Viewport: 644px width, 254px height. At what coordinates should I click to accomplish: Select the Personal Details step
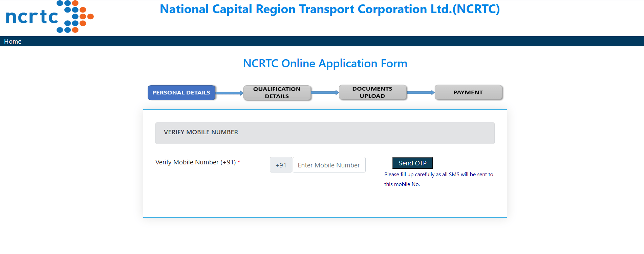(181, 93)
